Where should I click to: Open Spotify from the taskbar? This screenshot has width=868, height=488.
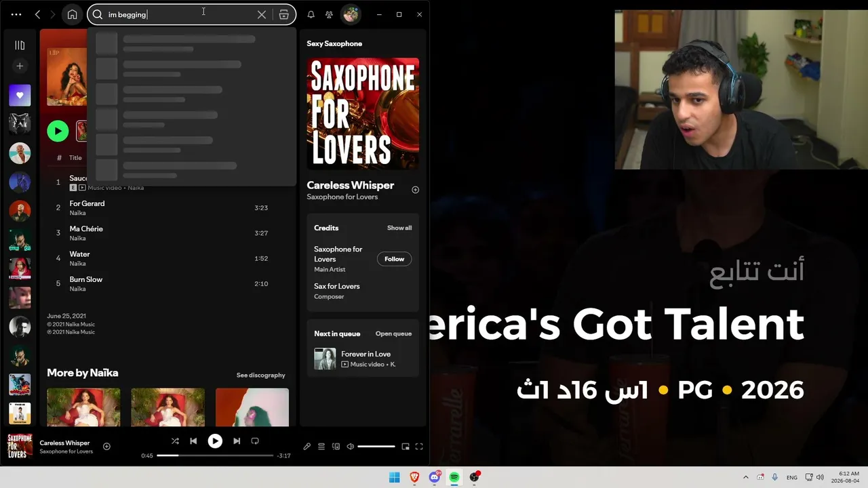[x=454, y=477]
